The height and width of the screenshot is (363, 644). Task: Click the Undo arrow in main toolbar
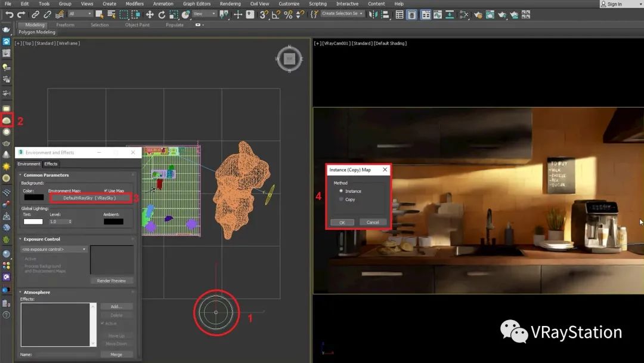coord(9,14)
